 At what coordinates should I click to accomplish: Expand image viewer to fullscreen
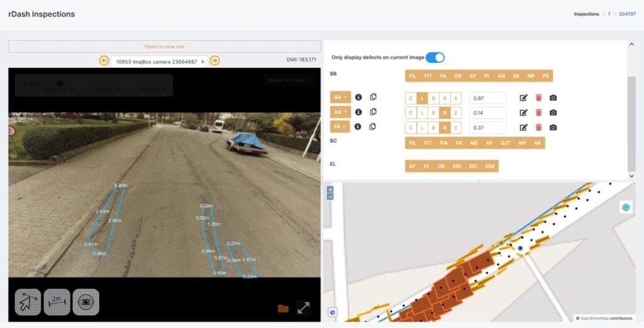pyautogui.click(x=304, y=308)
